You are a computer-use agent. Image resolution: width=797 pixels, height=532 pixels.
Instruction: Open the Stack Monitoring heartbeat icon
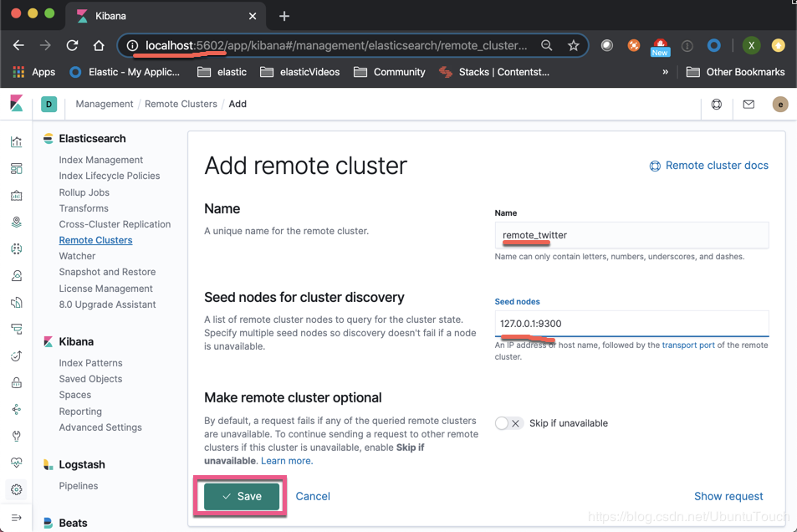point(16,463)
